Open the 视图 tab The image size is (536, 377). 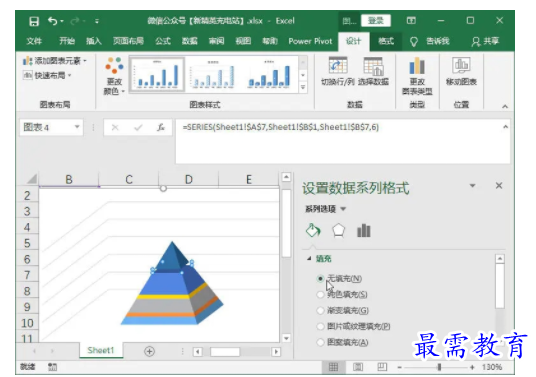tap(243, 41)
